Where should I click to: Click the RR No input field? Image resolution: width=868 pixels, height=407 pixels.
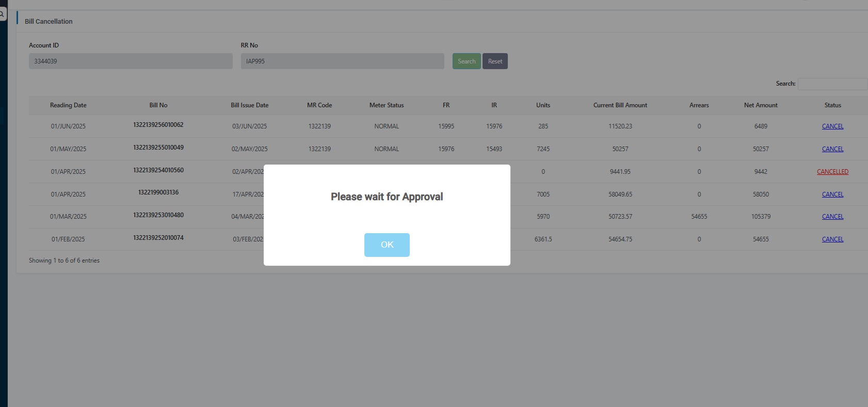(x=342, y=61)
